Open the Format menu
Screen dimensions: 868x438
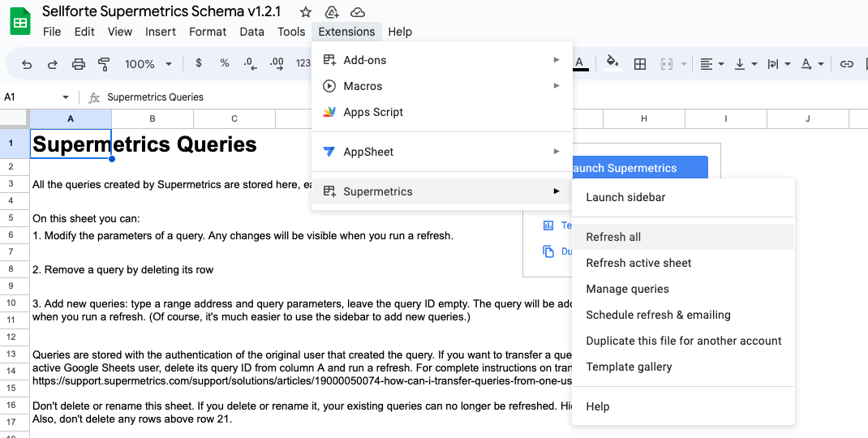point(208,32)
